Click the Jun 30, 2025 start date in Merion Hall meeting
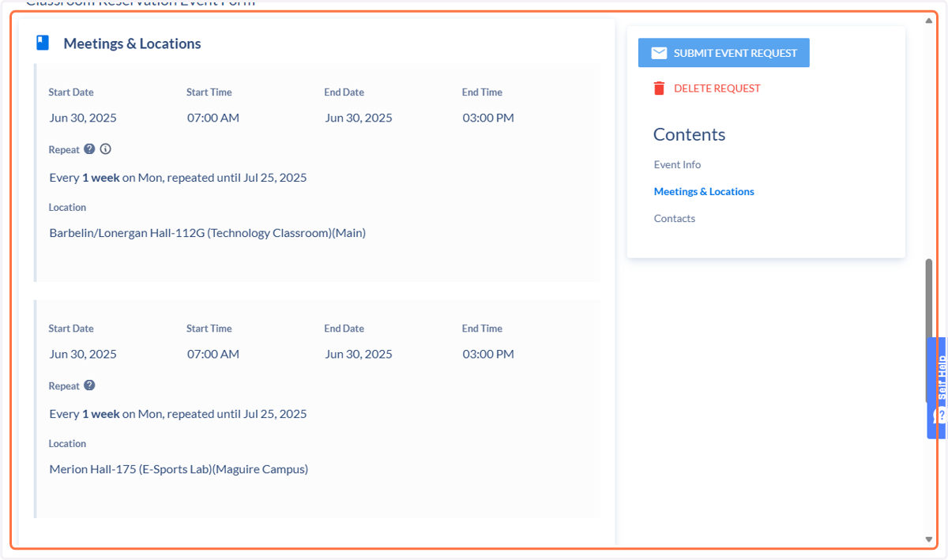Screen dimensions: 948x560 (x=83, y=354)
